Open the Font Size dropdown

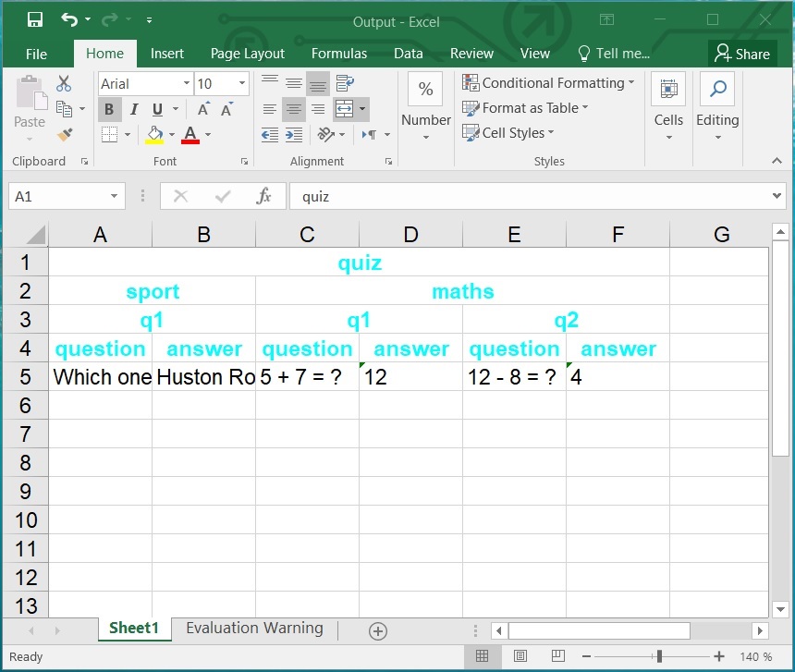(242, 83)
